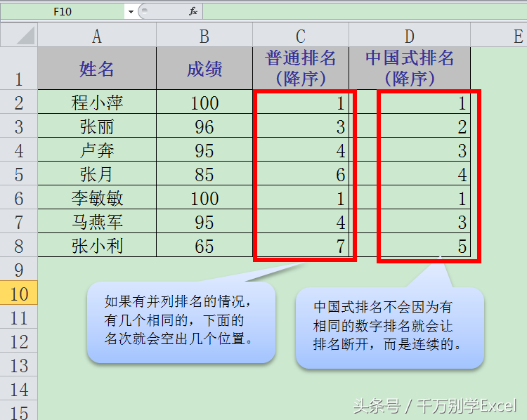Select callout beginning 中国式排名不会因为有
Screen dimensions: 527x420
[390, 327]
